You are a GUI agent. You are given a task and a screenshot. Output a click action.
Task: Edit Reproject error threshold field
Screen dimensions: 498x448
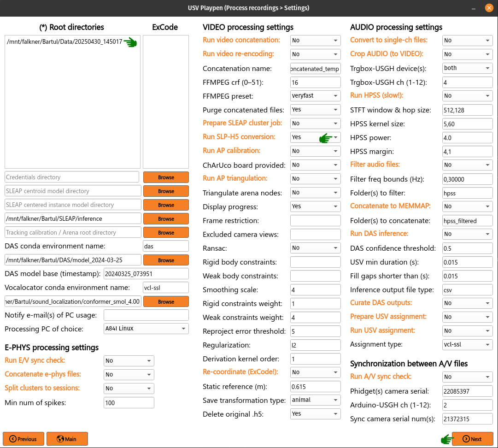click(315, 331)
